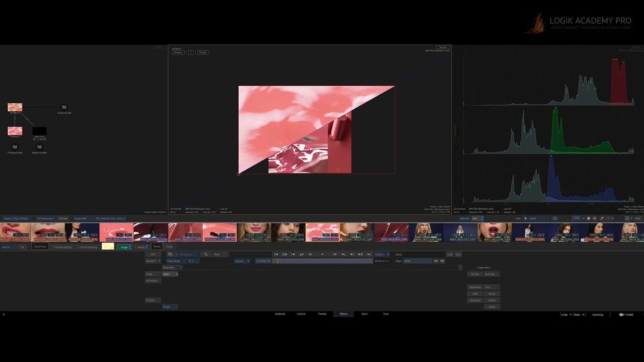Toggle the Single button
Image resolution: width=644 pixels, height=362 pixels.
click(x=170, y=307)
